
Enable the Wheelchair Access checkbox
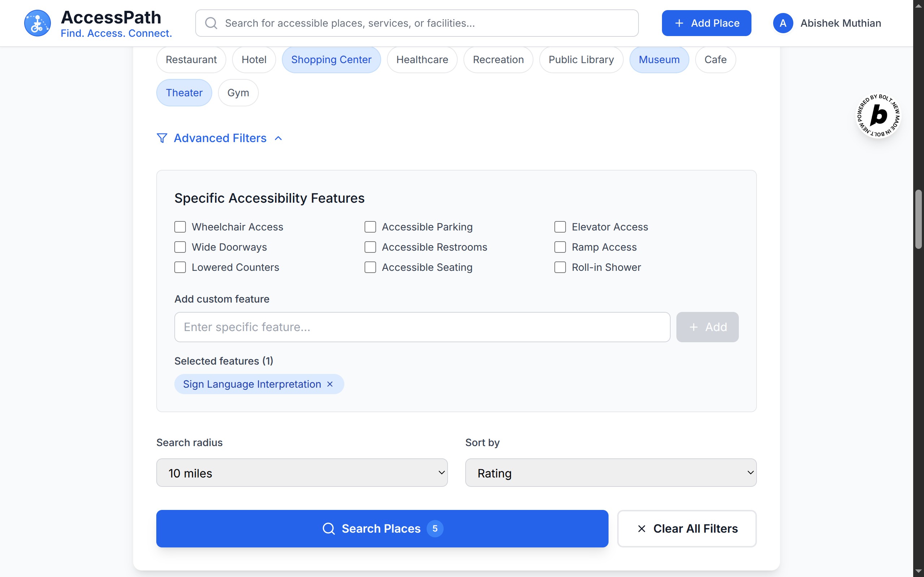click(x=180, y=227)
